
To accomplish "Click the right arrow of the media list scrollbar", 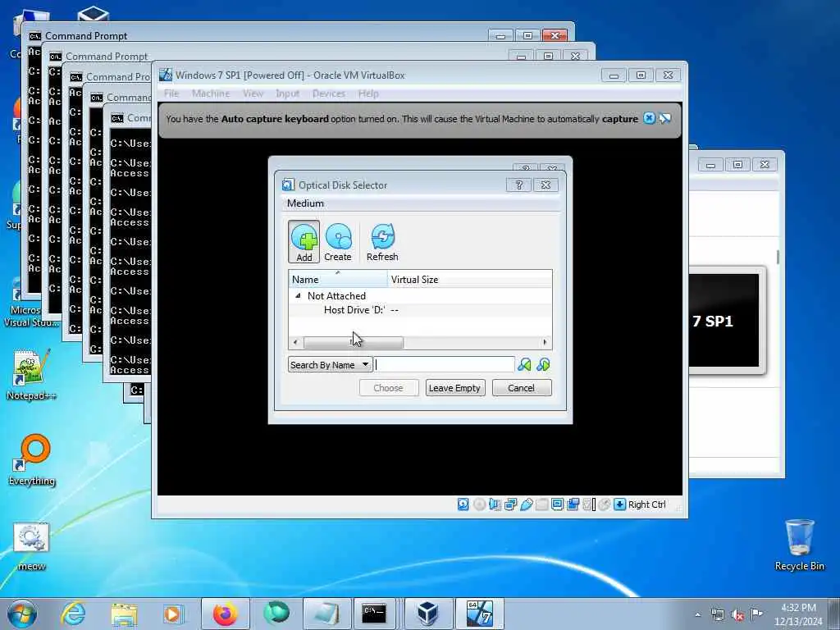I will (x=545, y=342).
